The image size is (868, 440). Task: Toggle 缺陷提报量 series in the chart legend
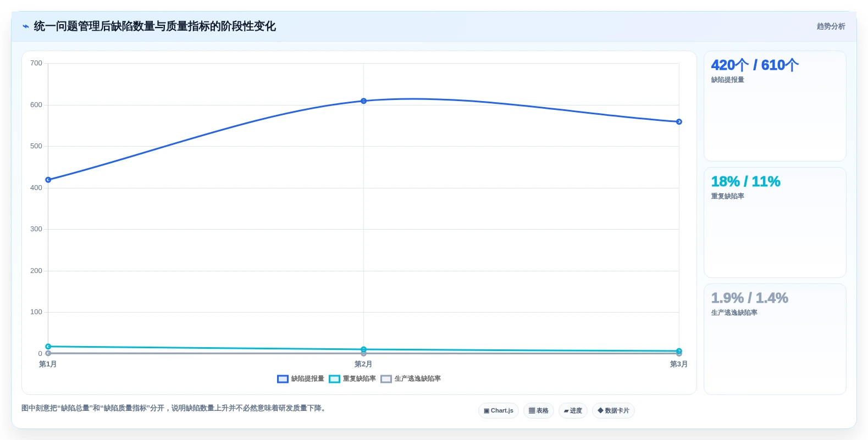[x=301, y=378]
